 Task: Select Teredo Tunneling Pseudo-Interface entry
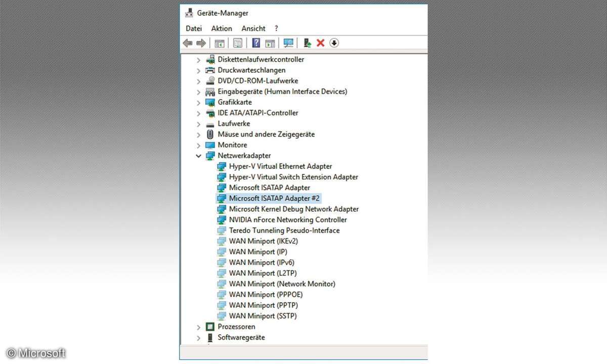point(284,231)
